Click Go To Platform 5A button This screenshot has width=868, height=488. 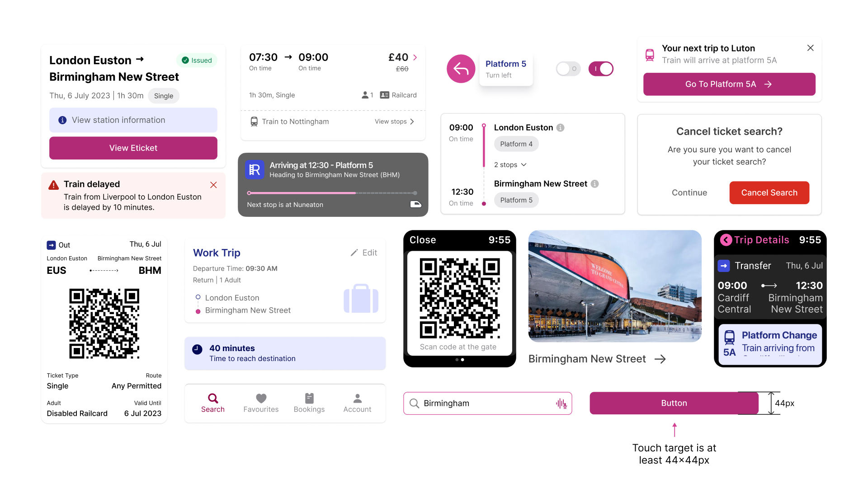point(729,84)
